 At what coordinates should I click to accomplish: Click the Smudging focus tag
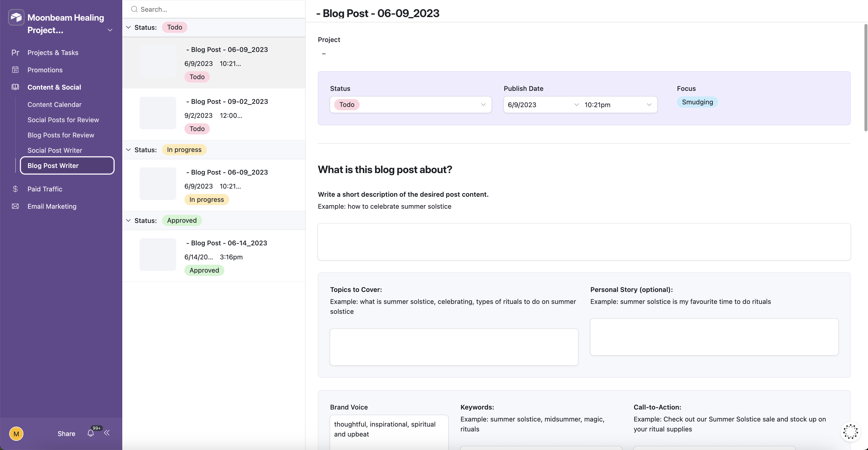(697, 102)
